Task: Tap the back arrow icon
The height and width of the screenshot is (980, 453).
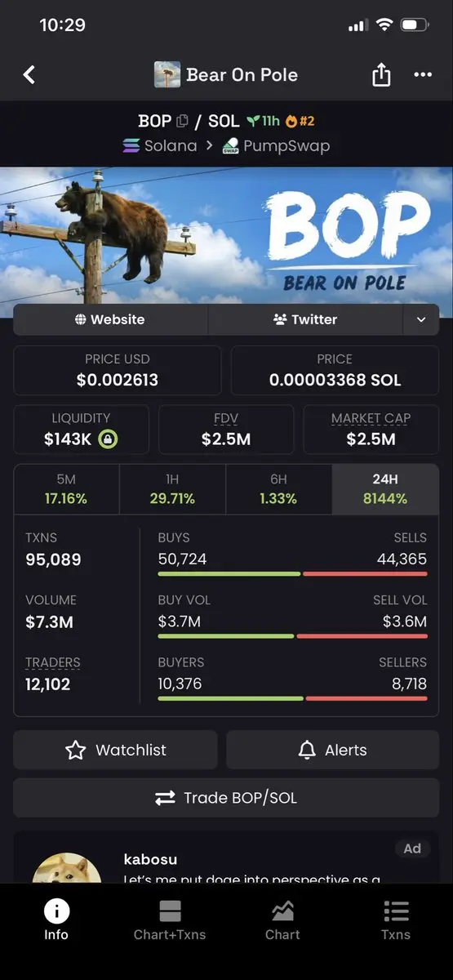Action: 29,75
